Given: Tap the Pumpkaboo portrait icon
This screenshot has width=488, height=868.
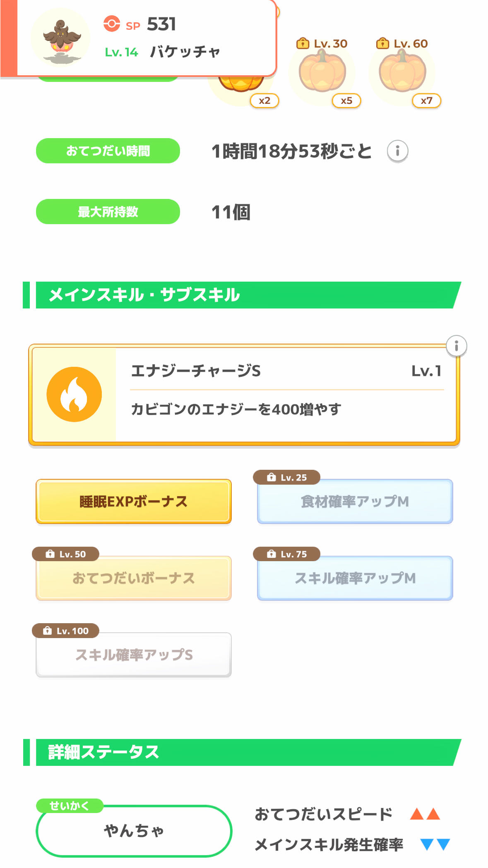Looking at the screenshot, I should pyautogui.click(x=61, y=38).
